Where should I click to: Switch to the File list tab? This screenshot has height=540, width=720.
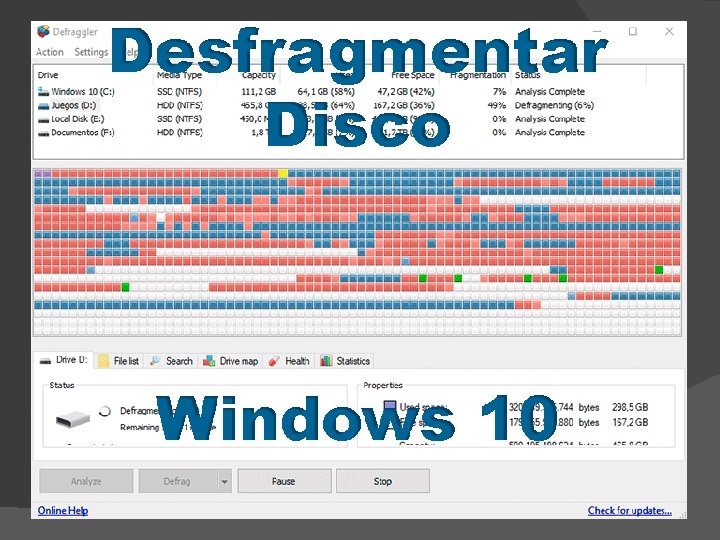(119, 361)
